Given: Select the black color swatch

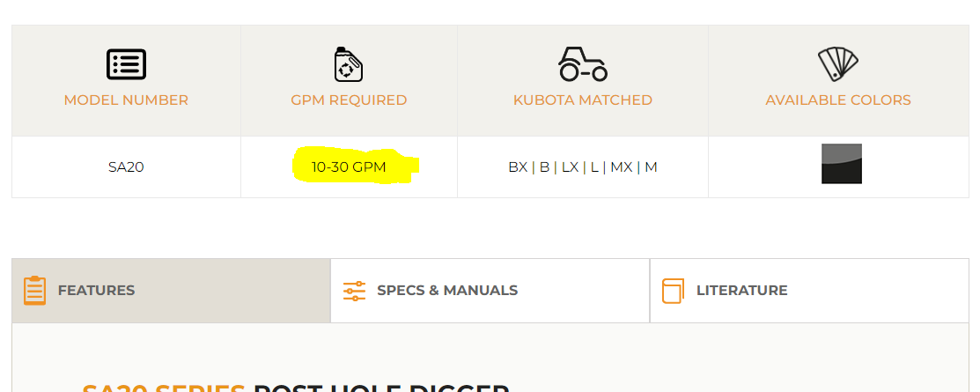Looking at the screenshot, I should [841, 164].
